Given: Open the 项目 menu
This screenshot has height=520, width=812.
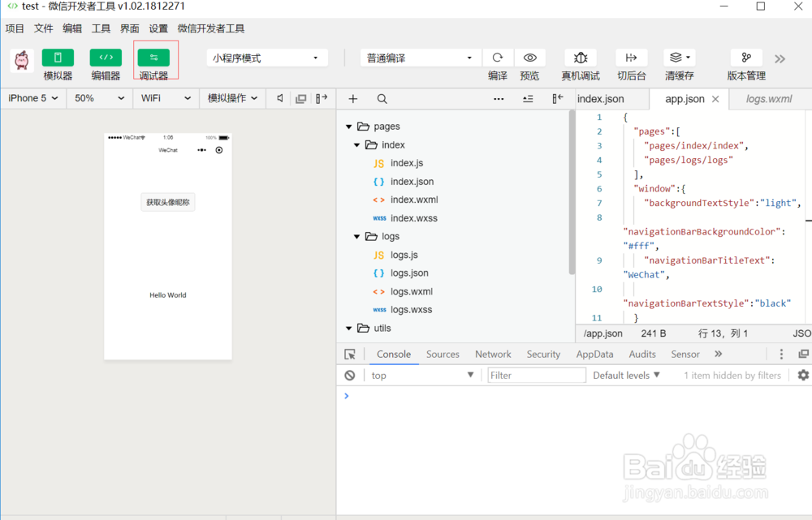Looking at the screenshot, I should [x=15, y=28].
